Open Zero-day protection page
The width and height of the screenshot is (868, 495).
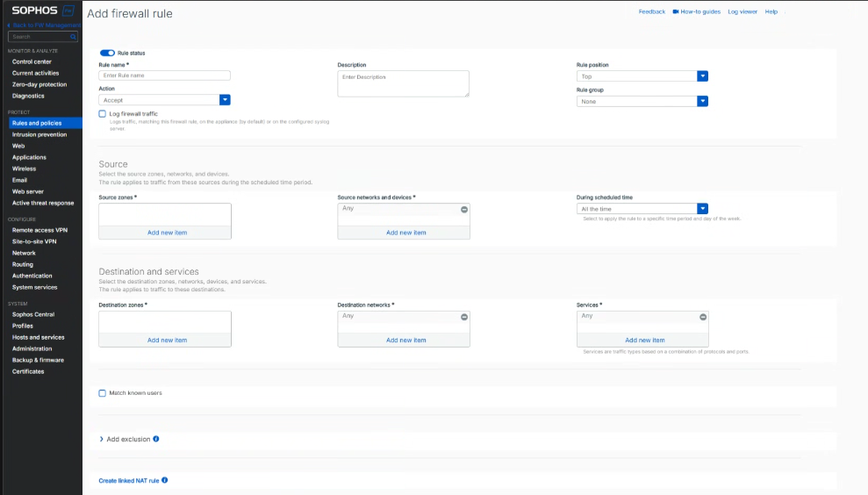[39, 85]
